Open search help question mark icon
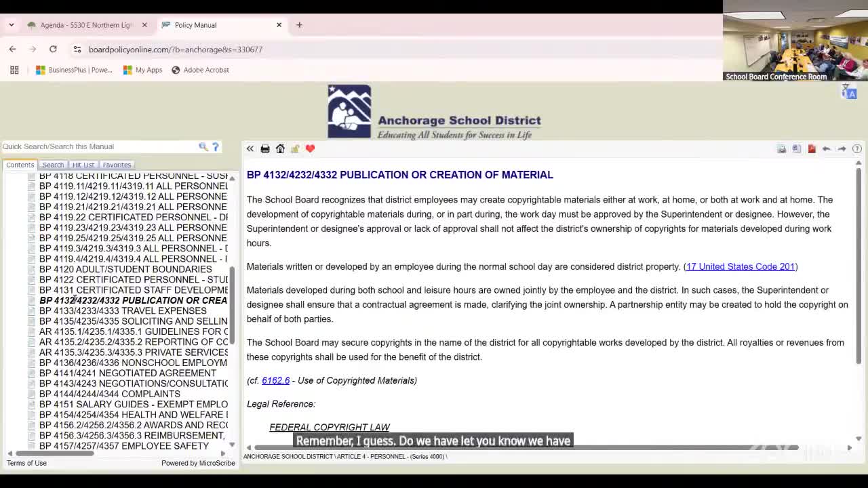Screen dimensions: 868x488 tap(216, 146)
